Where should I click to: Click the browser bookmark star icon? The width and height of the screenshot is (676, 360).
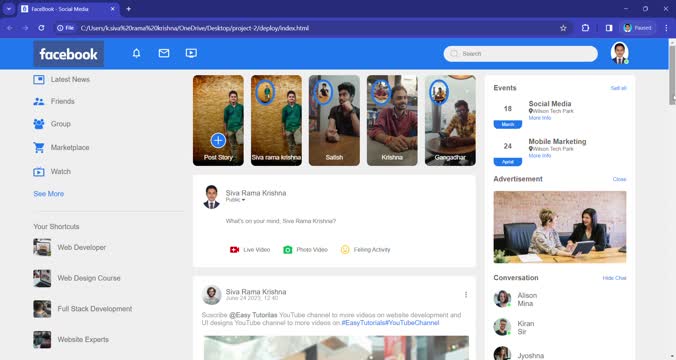tap(563, 28)
